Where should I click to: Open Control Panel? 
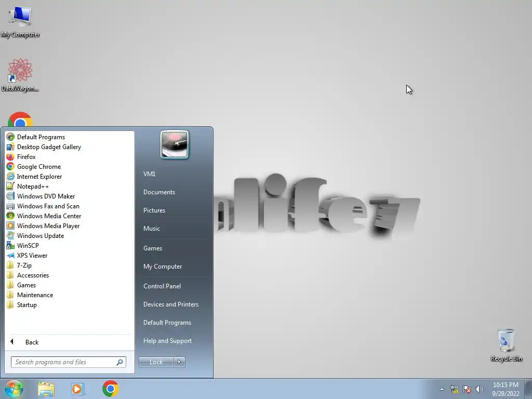(x=162, y=286)
